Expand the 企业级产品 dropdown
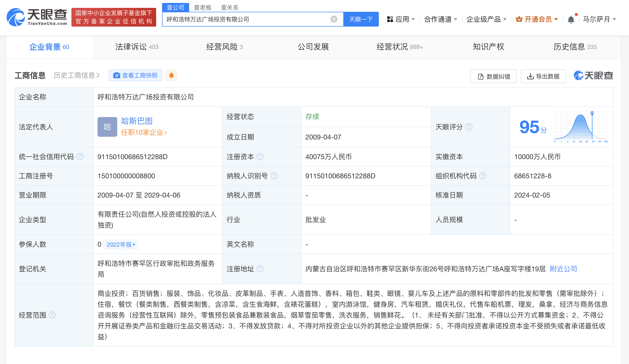Viewport: 629px width, 364px height. (486, 19)
